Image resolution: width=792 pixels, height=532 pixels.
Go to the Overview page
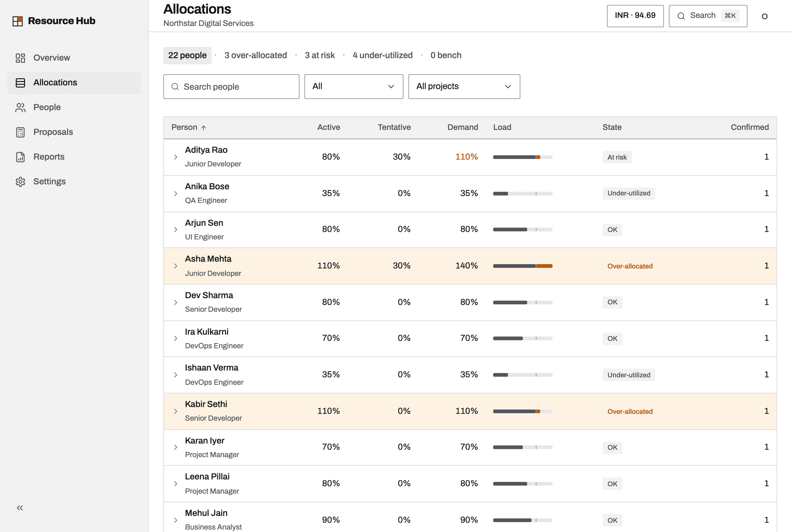click(x=74, y=58)
